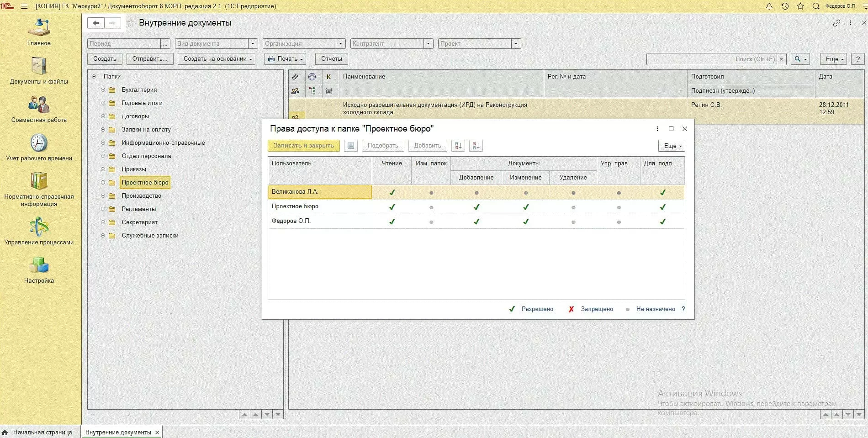Viewport: 868px width, 438px height.
Task: Click the save diskette icon in dialog
Action: point(351,146)
